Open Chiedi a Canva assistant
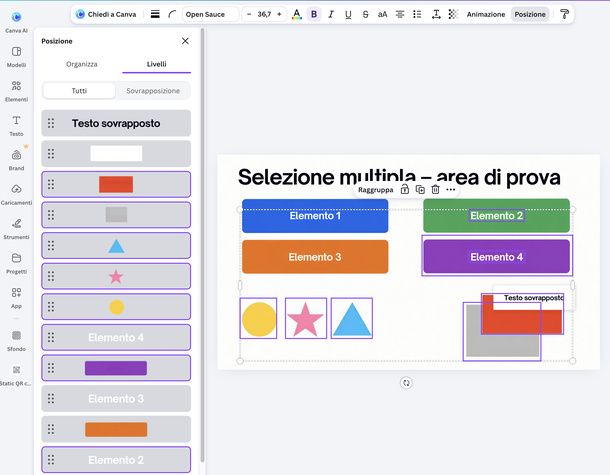610x475 pixels. 106,14
